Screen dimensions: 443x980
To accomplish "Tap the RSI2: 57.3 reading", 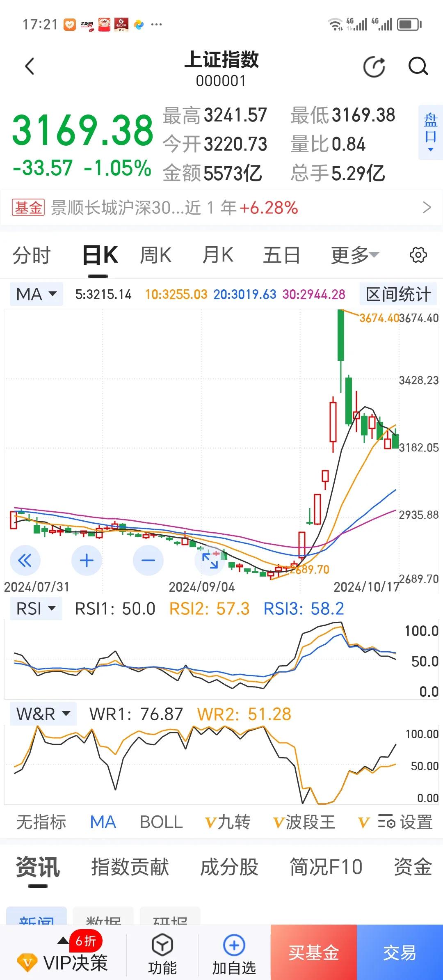I will click(209, 609).
